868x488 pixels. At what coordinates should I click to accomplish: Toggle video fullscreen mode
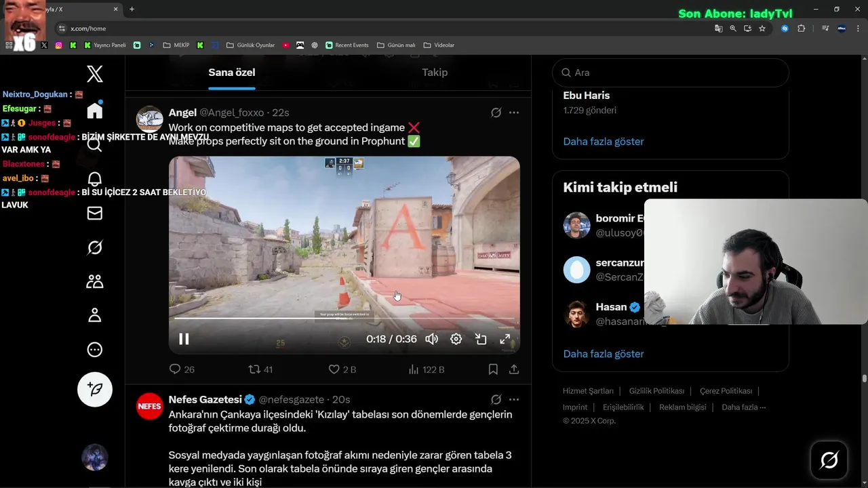(505, 339)
